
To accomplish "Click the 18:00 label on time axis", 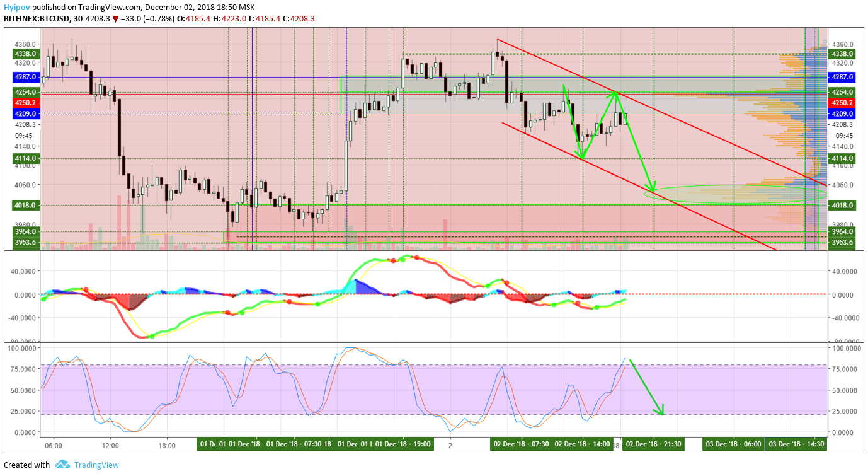I will pos(167,444).
